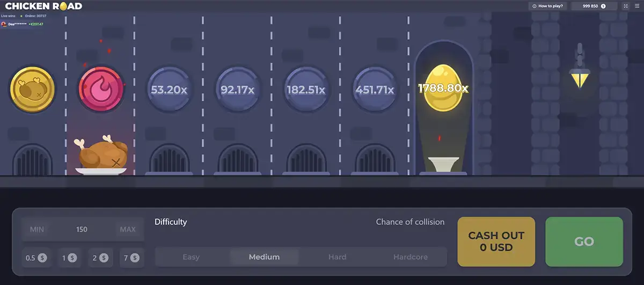Viewport: 644px width, 285px height.
Task: Click the gold dead-chicken coin
Action: tap(33, 90)
